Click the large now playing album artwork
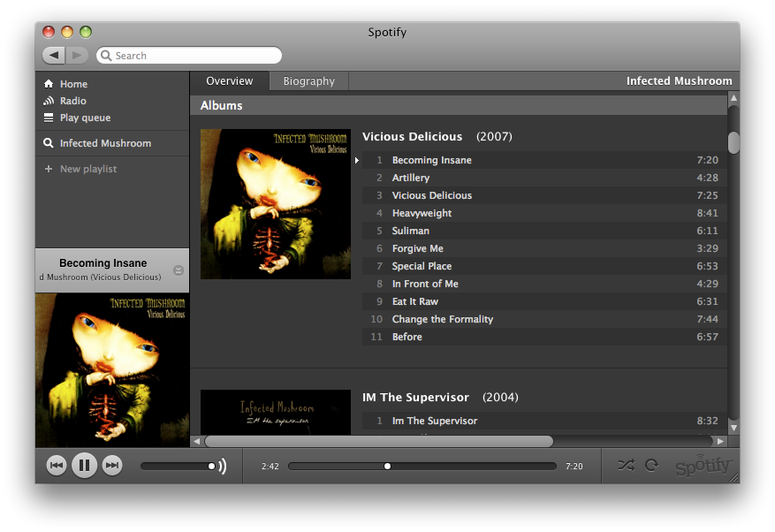Screen dimensions: 775x532 click(x=112, y=370)
